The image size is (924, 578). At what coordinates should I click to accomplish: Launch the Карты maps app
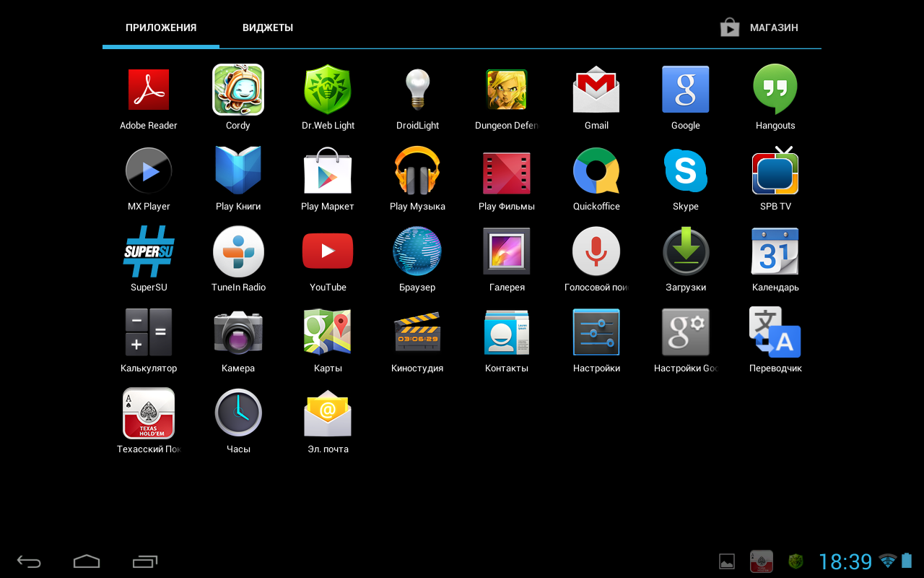(328, 332)
